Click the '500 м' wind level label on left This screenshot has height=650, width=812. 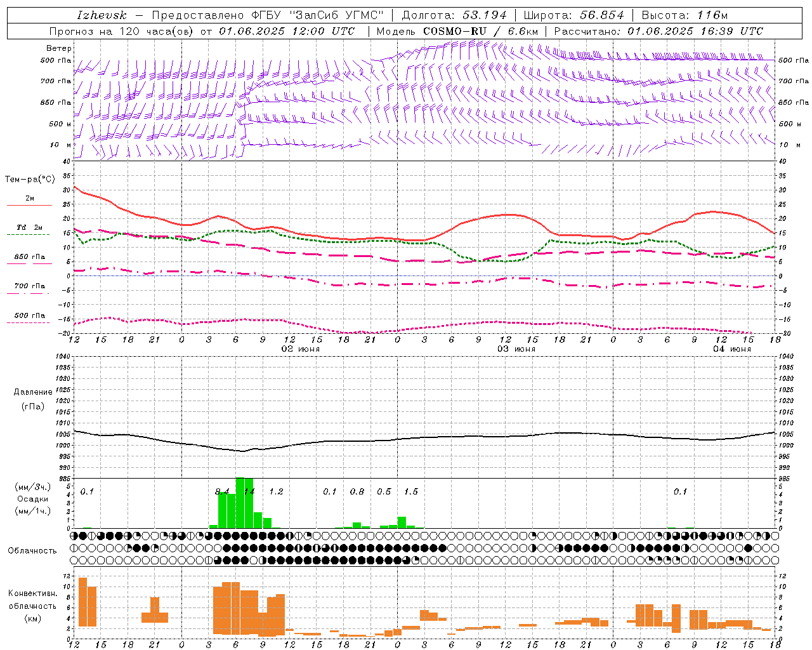tap(60, 124)
